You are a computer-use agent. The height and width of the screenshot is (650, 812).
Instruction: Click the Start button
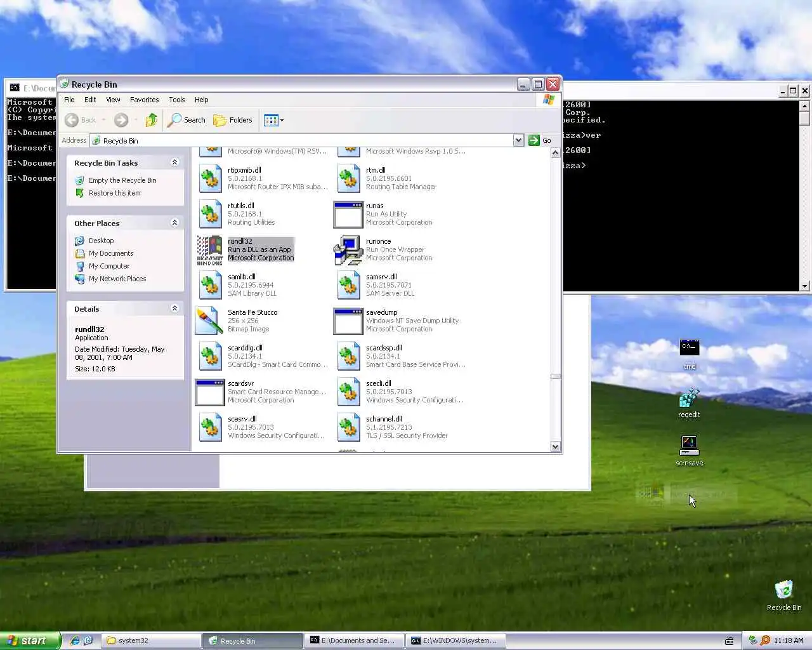30,640
